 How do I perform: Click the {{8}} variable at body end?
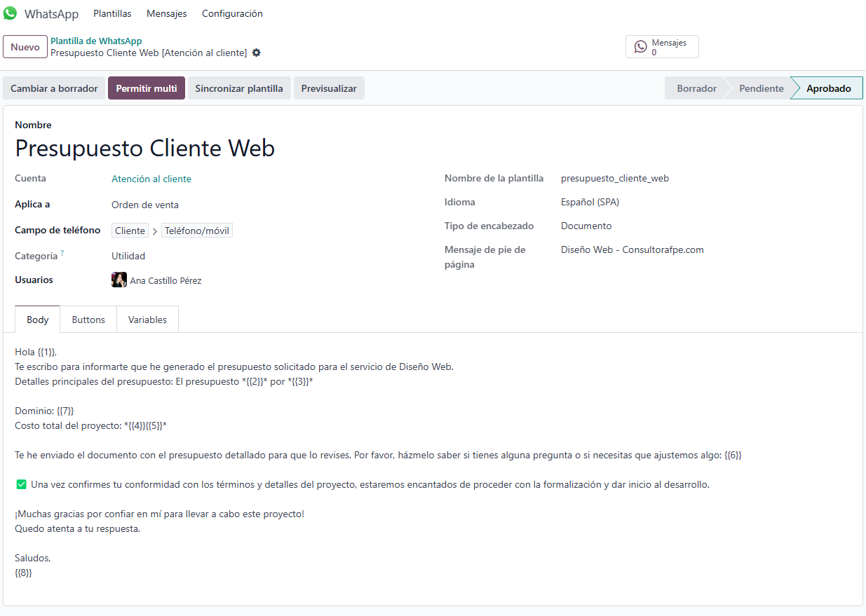tap(23, 573)
